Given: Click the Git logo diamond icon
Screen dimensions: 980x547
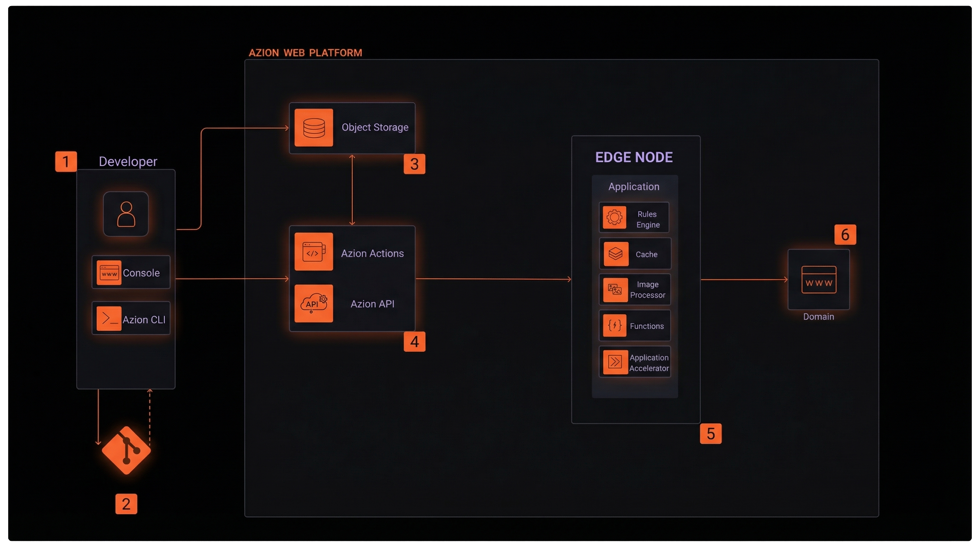Looking at the screenshot, I should pyautogui.click(x=126, y=450).
